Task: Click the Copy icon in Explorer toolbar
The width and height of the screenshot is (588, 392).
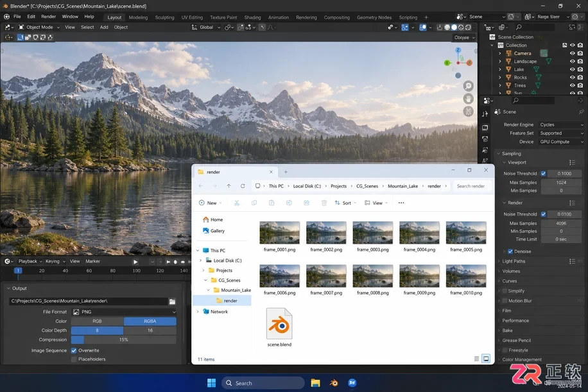Action: 254,203
